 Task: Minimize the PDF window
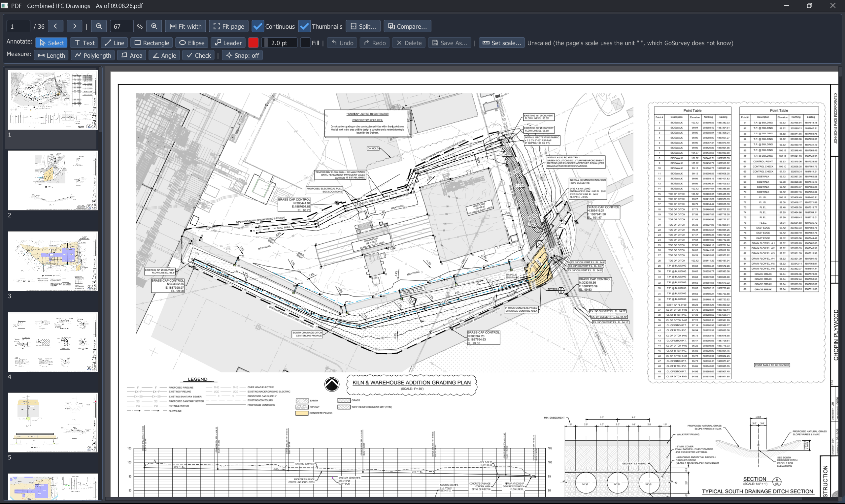click(x=786, y=5)
